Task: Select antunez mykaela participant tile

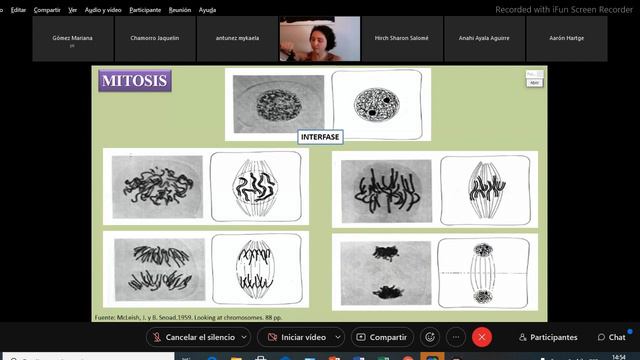Action: coord(237,39)
